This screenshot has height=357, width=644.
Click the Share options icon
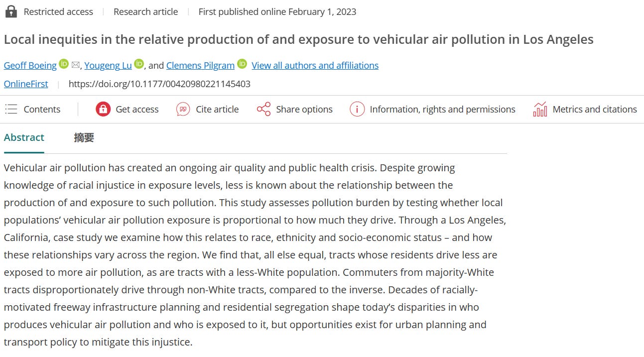click(x=263, y=109)
